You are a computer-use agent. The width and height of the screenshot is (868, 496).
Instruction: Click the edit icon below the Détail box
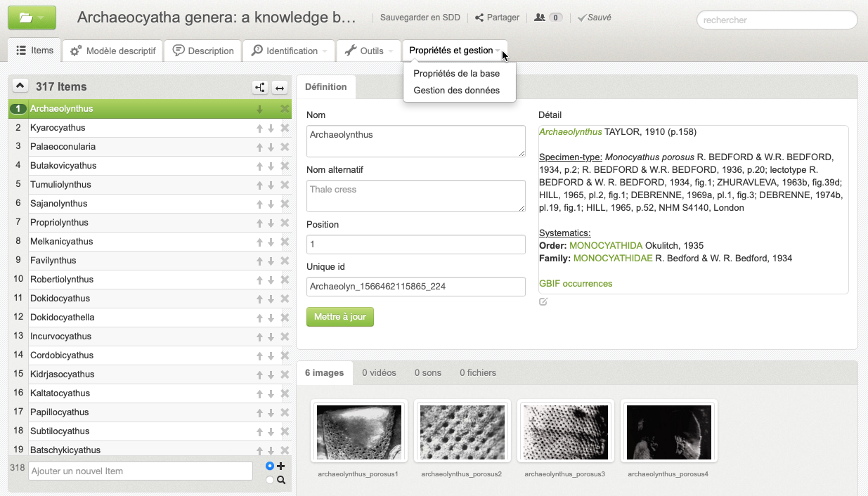pyautogui.click(x=543, y=302)
